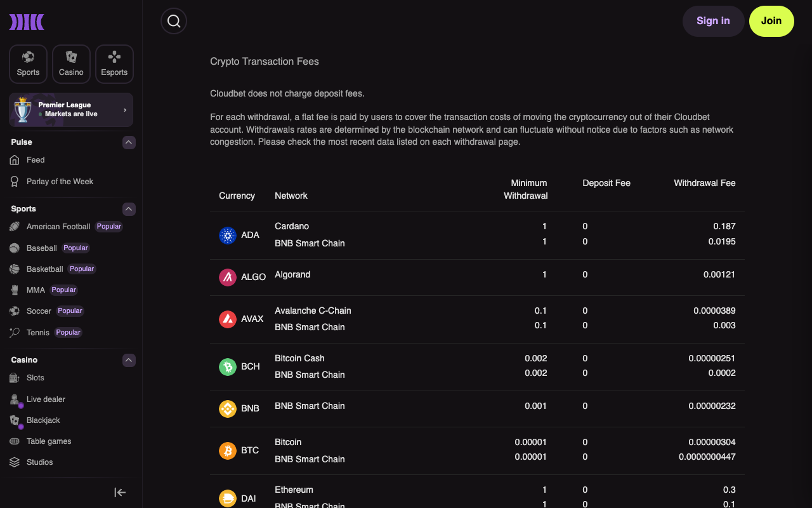Click the BTC coin icon
This screenshot has height=508, width=812.
(228, 450)
